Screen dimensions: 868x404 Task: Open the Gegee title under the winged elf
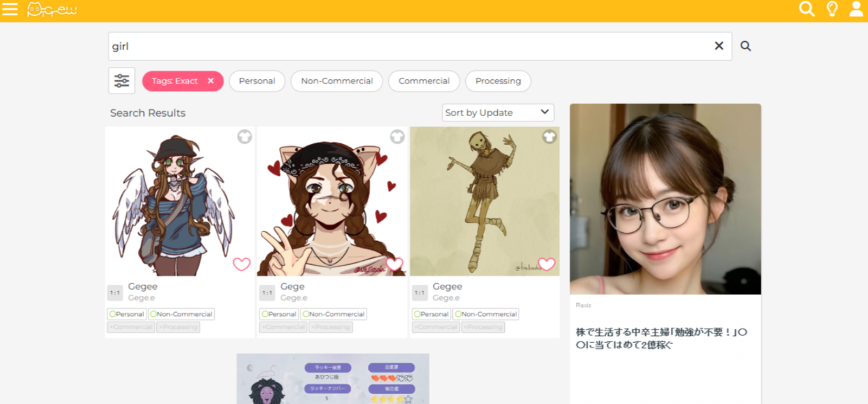pyautogui.click(x=143, y=287)
